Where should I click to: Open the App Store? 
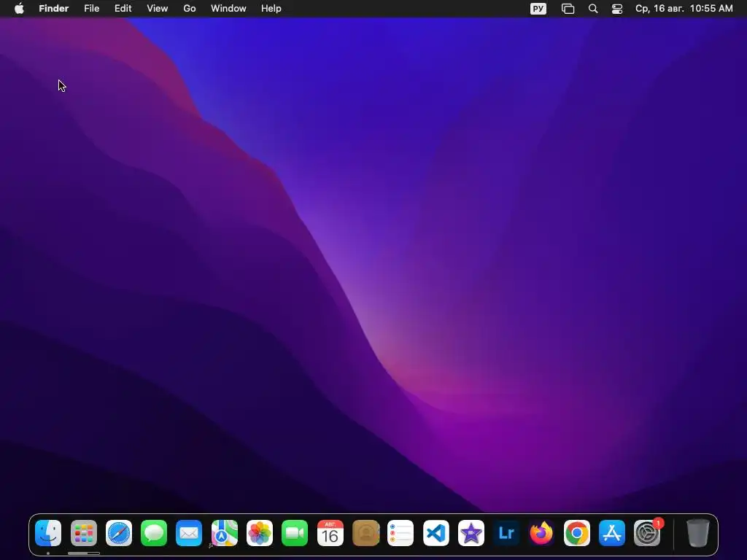(x=612, y=533)
